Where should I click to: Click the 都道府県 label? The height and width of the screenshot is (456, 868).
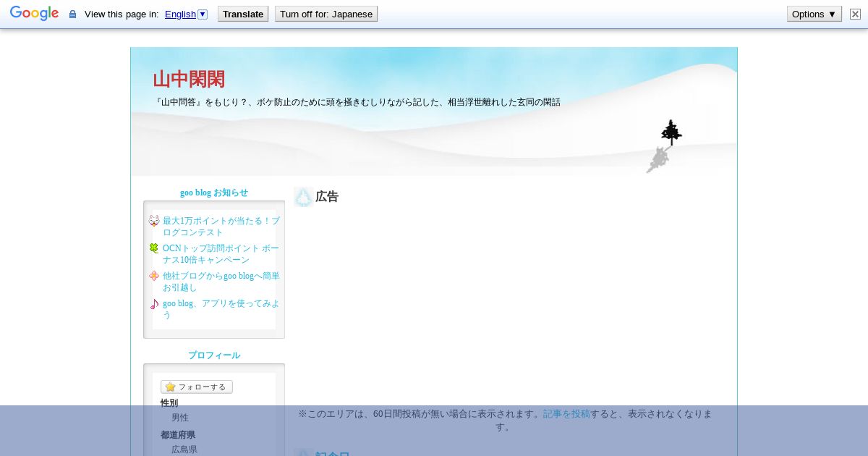[178, 435]
